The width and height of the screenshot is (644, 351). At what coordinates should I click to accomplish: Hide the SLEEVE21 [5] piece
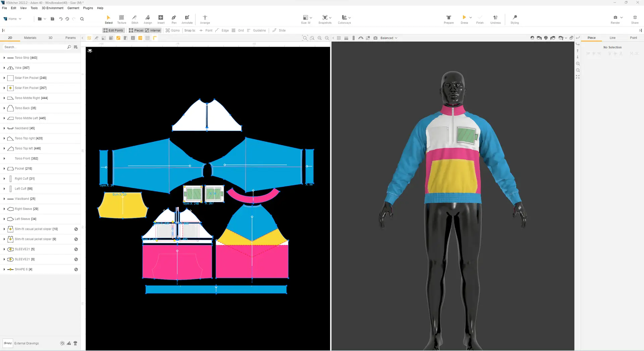[x=76, y=249]
